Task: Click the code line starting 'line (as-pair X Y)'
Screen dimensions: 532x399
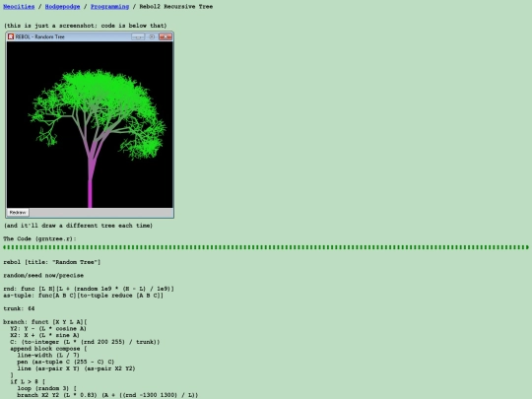Action: click(x=76, y=368)
